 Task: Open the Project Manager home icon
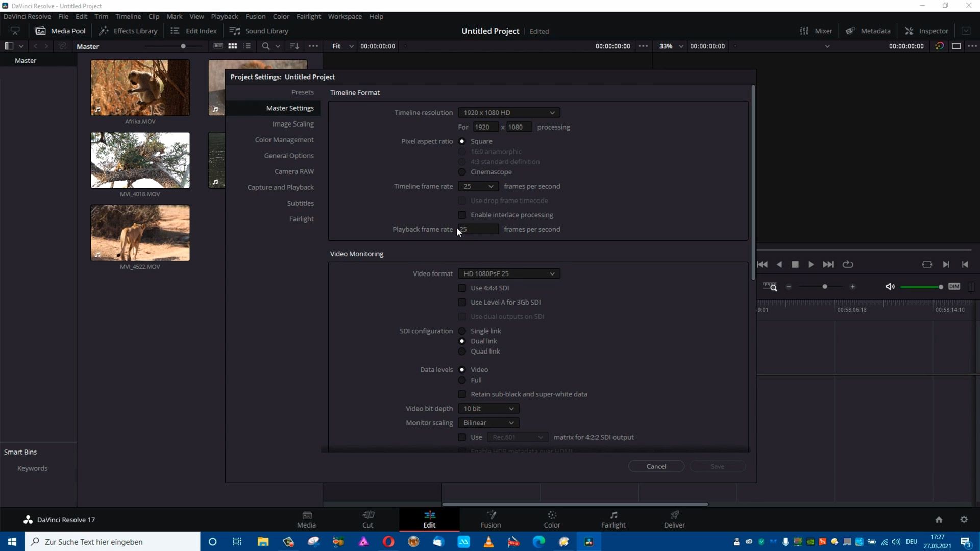click(x=939, y=519)
